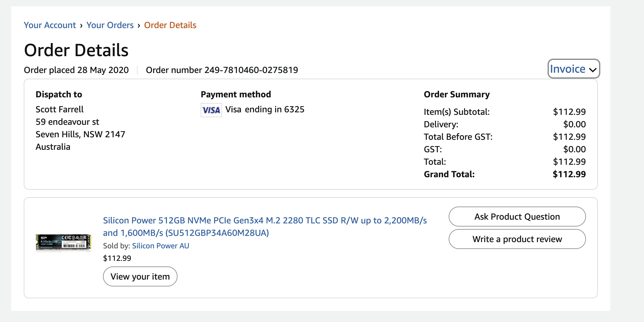Click the Delivery cost $0.00 value
The width and height of the screenshot is (644, 322).
(574, 124)
